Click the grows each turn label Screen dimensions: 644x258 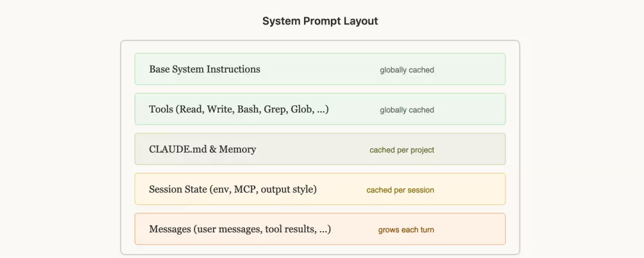(406, 230)
